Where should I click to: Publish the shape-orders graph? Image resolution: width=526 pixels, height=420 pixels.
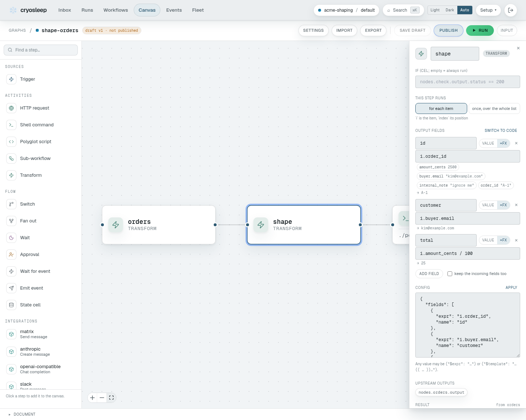click(449, 31)
